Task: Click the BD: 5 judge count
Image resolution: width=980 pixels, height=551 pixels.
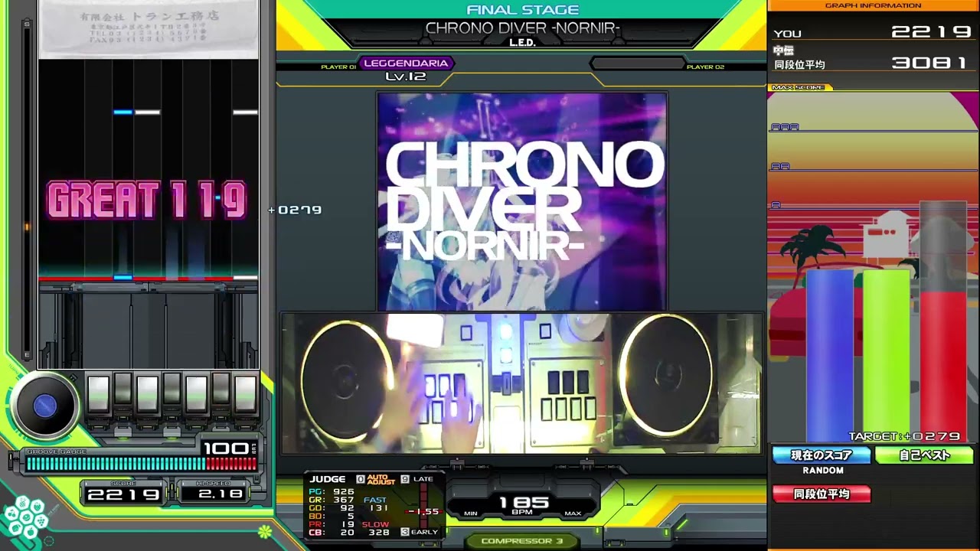Action: tap(332, 516)
